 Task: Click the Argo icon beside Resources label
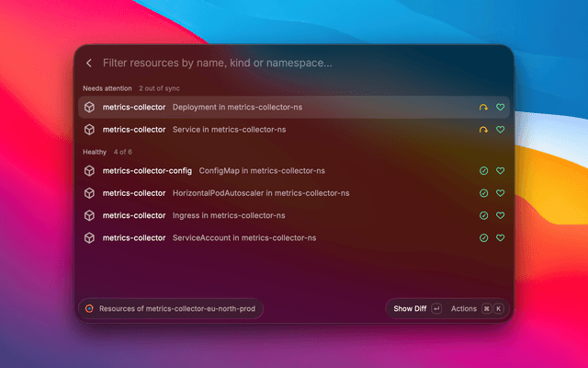[x=89, y=309]
